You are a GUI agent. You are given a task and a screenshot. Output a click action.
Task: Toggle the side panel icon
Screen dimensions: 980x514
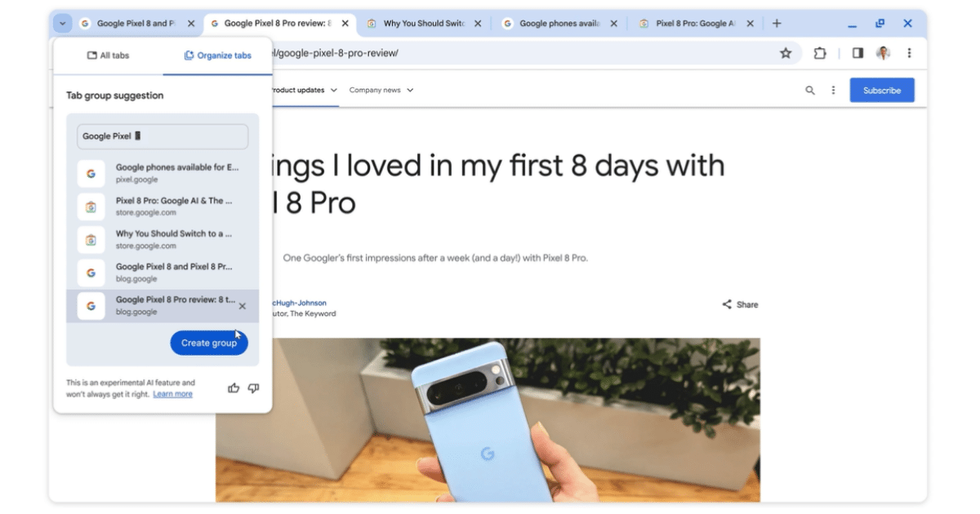pos(857,53)
